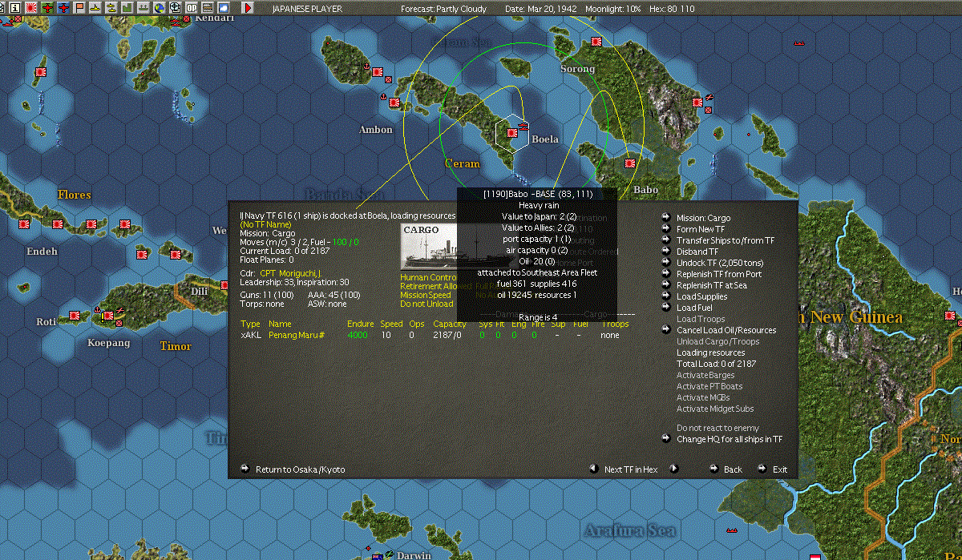This screenshot has width=962, height=560.
Task: Click the Exit button
Action: pos(780,469)
